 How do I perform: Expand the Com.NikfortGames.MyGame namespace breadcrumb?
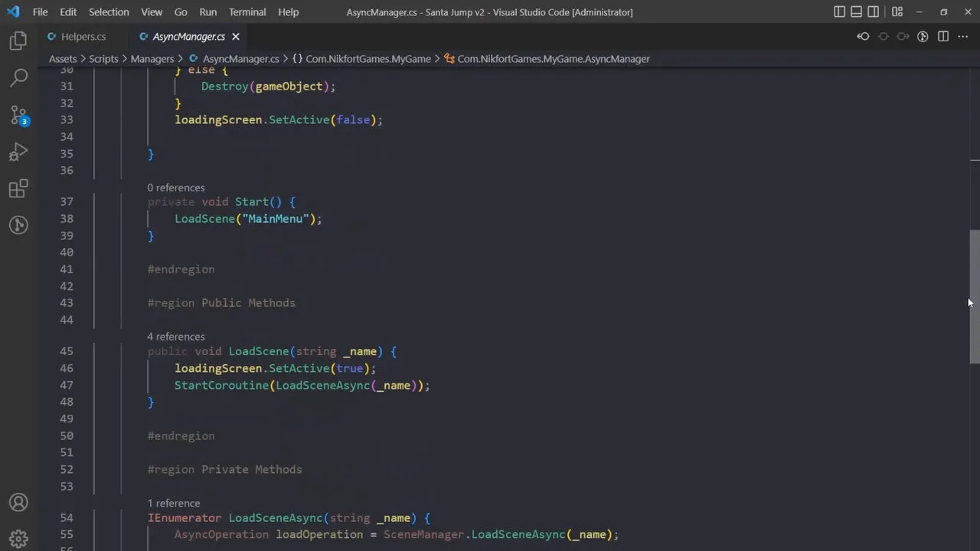click(x=361, y=59)
